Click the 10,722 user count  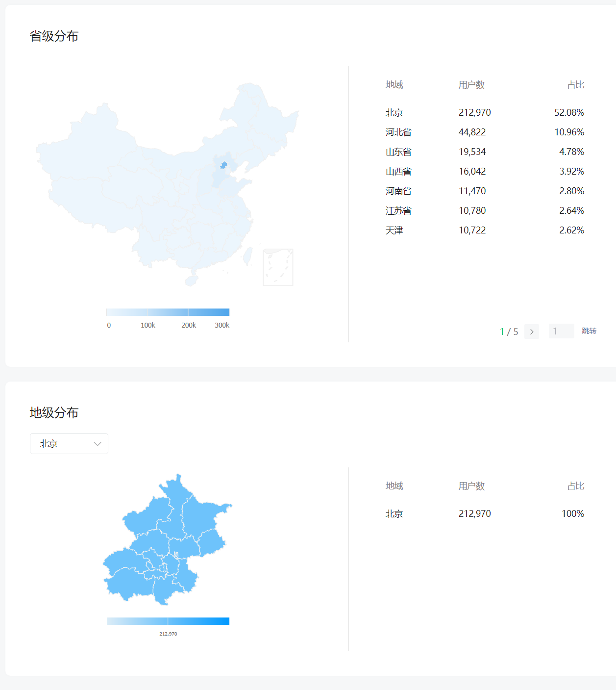[x=472, y=230]
